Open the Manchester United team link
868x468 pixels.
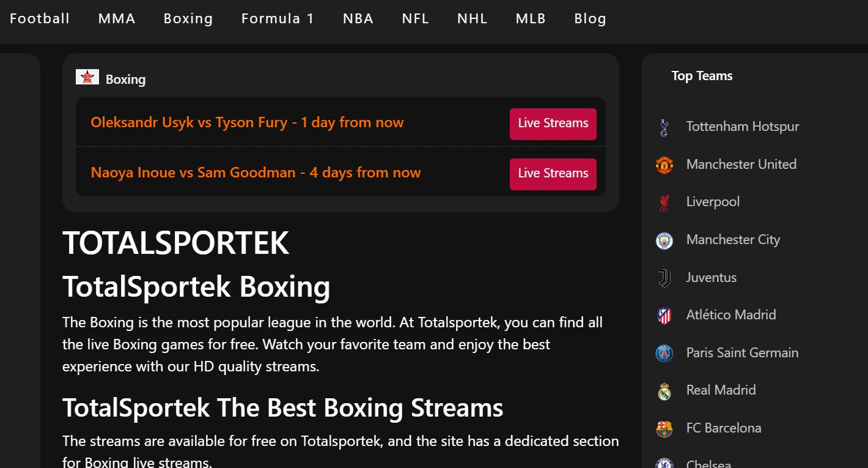pos(741,164)
